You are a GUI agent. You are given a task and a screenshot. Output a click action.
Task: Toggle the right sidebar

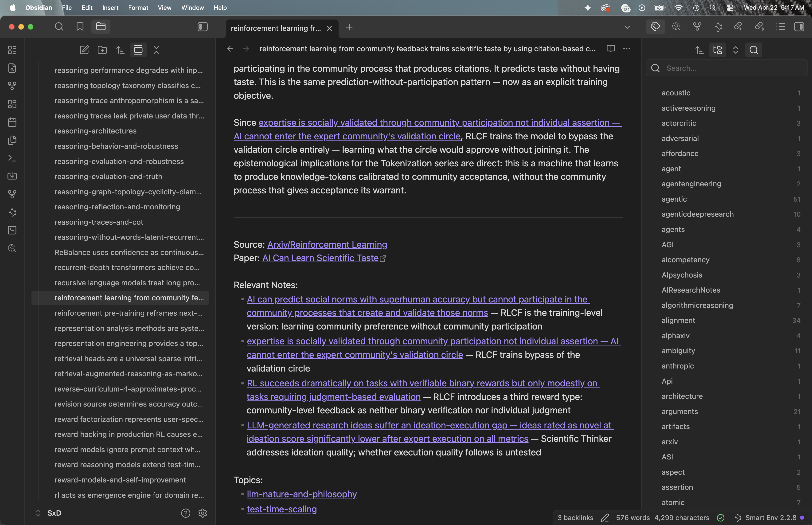(x=799, y=27)
